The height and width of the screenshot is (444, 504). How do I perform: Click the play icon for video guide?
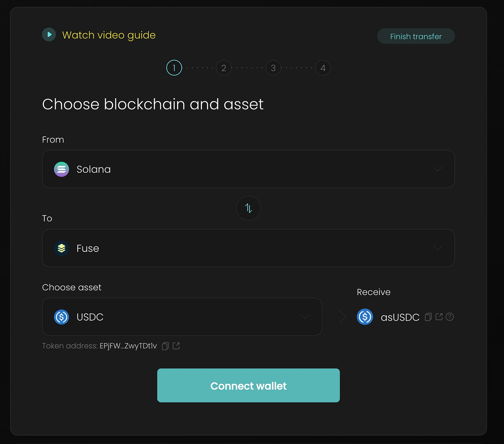pyautogui.click(x=49, y=35)
